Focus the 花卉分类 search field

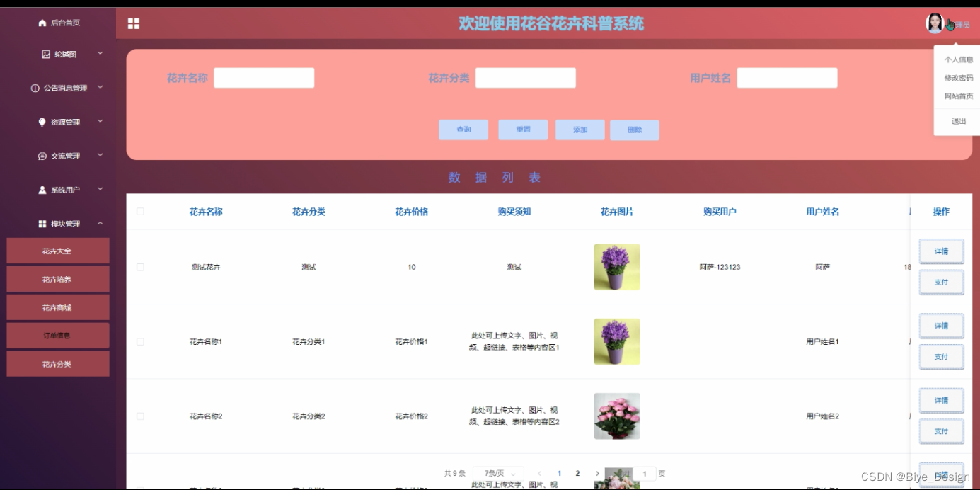pyautogui.click(x=526, y=78)
